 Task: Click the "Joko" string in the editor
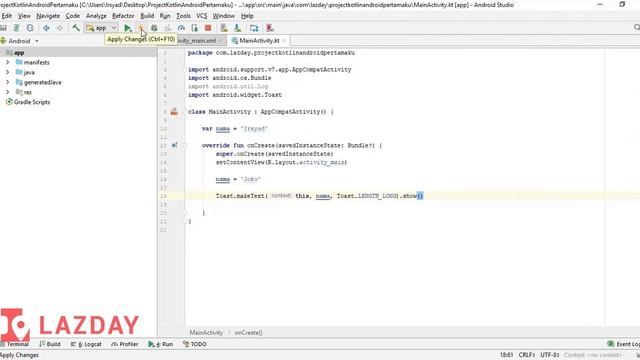[x=251, y=179]
